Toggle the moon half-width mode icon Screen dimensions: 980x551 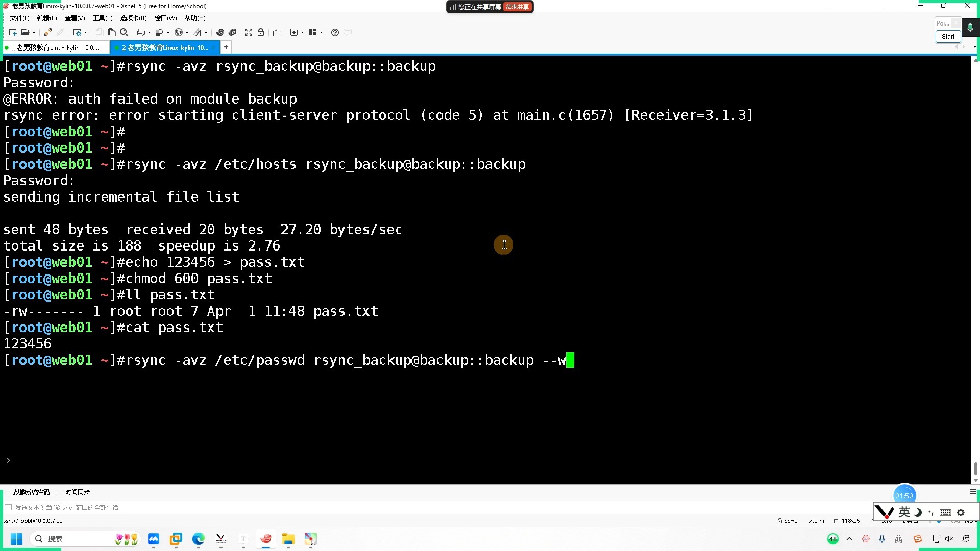918,512
